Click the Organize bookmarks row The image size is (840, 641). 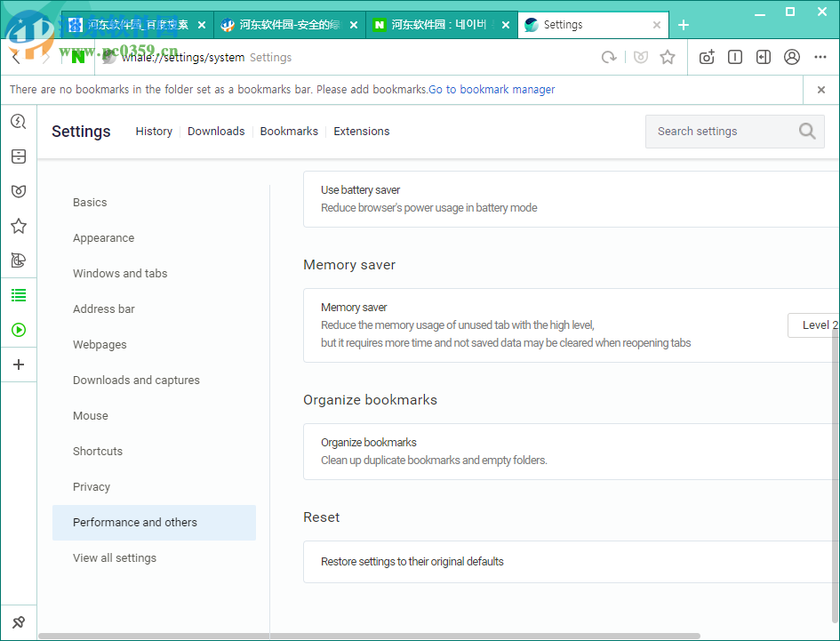[571, 452]
